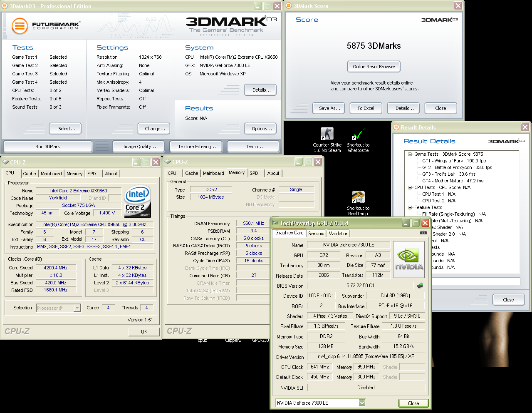Click the DRAM Frequency value 560.1 MHz

[254, 224]
